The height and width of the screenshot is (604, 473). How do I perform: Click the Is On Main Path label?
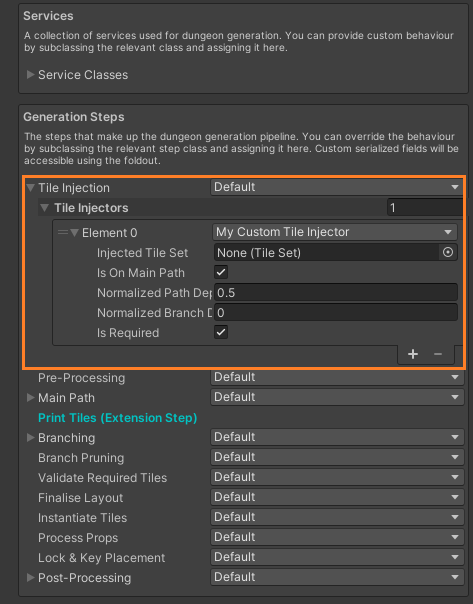click(x=141, y=273)
